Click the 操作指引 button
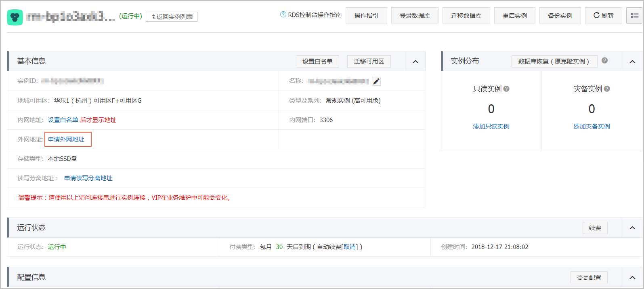The image size is (644, 289). [366, 15]
